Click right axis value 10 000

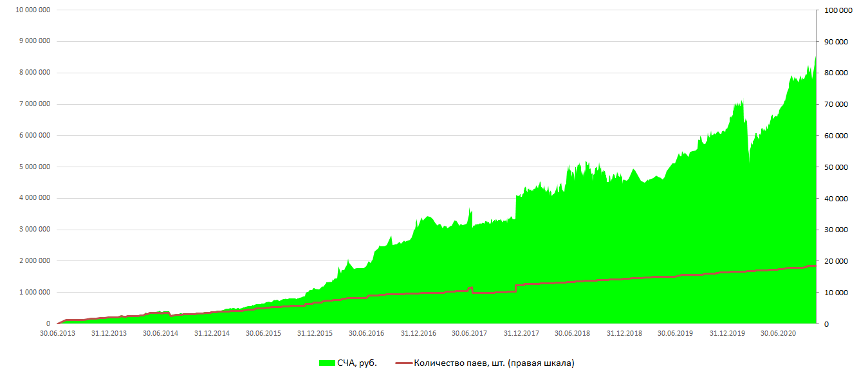coord(835,293)
